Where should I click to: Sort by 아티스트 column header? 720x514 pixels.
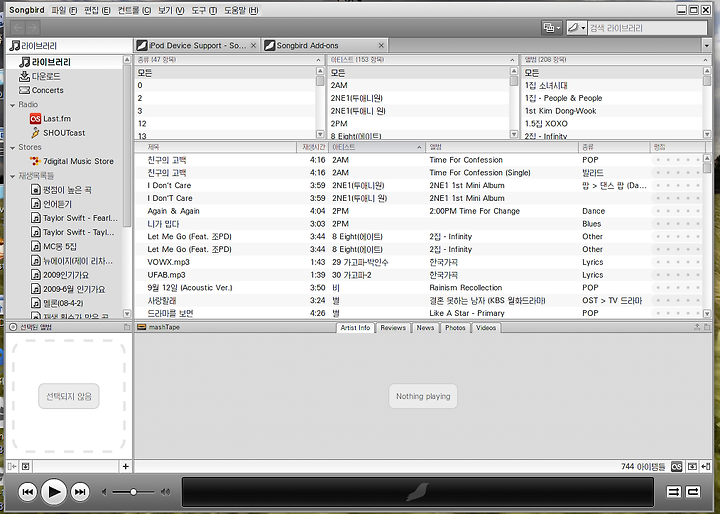tap(377, 147)
